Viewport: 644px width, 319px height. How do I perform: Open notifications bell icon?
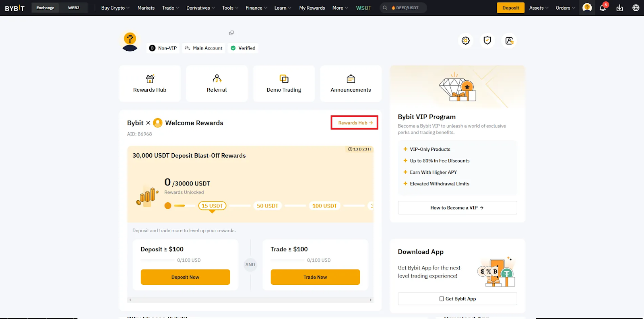[603, 8]
